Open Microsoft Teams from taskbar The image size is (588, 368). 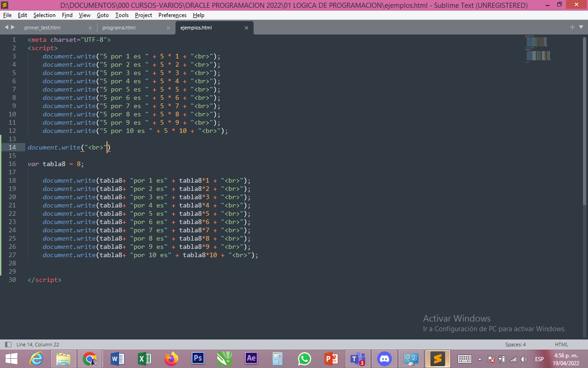pos(357,359)
